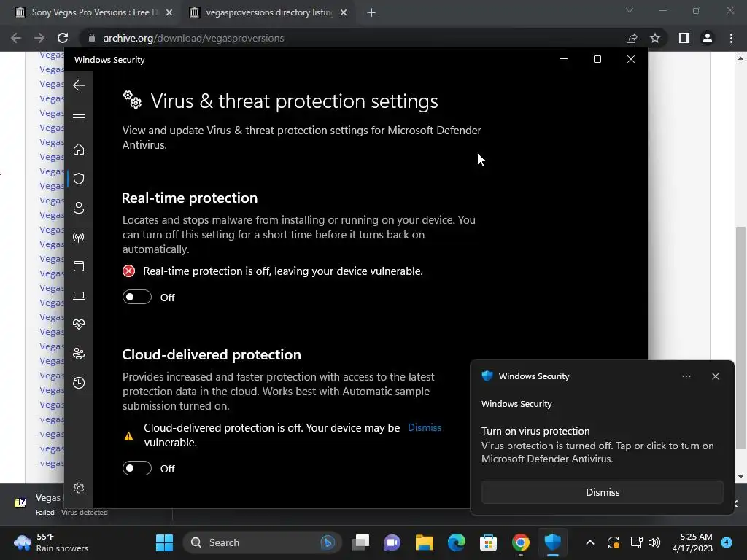Reload the archive.org page
This screenshot has height=560, width=747.
click(63, 38)
